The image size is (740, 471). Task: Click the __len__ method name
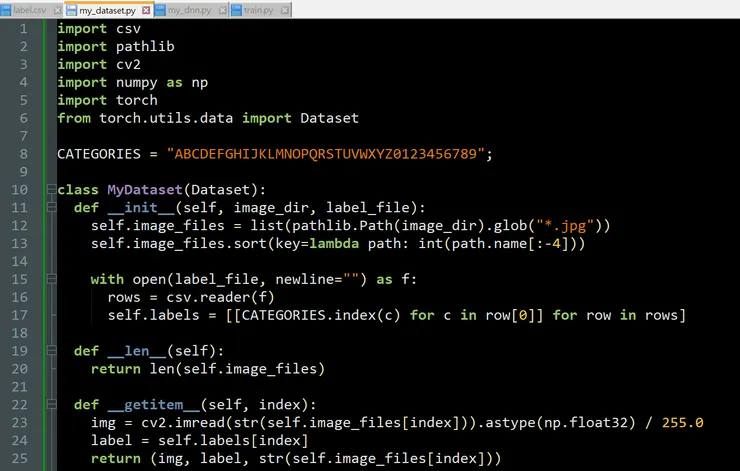click(137, 351)
